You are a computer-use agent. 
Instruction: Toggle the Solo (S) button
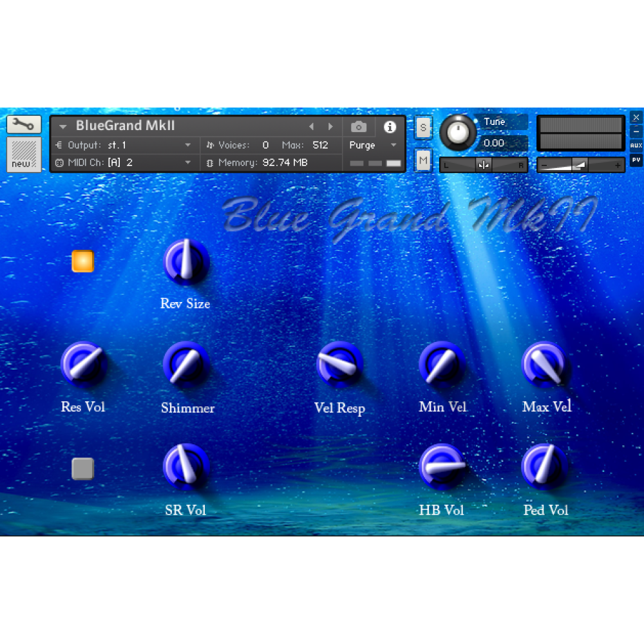[x=422, y=127]
